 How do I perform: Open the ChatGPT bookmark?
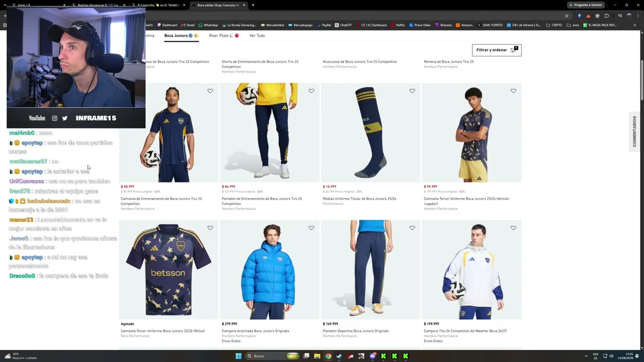[344, 25]
